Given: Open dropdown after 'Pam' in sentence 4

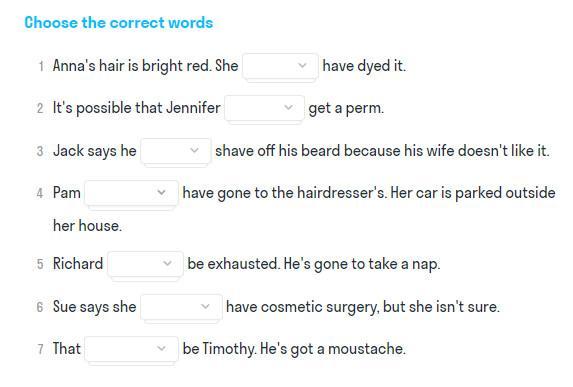Looking at the screenshot, I should coord(131,193).
